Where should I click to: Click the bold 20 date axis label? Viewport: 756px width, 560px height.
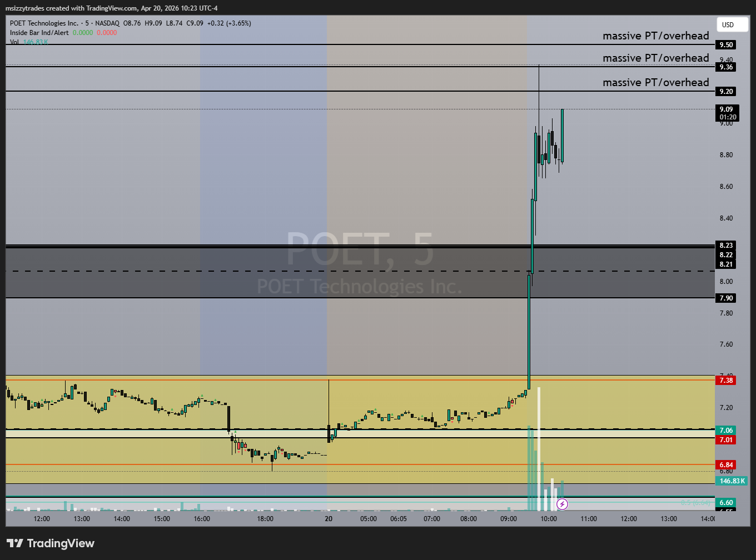click(x=329, y=519)
